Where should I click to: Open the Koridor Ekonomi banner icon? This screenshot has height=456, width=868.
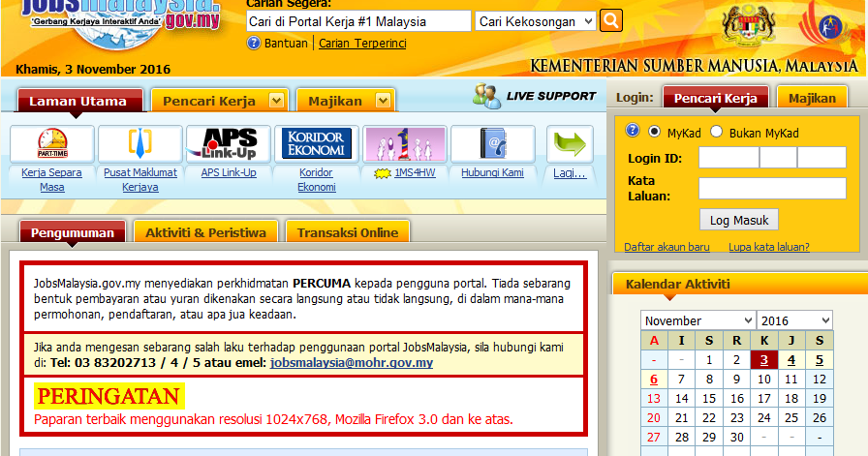pyautogui.click(x=316, y=143)
